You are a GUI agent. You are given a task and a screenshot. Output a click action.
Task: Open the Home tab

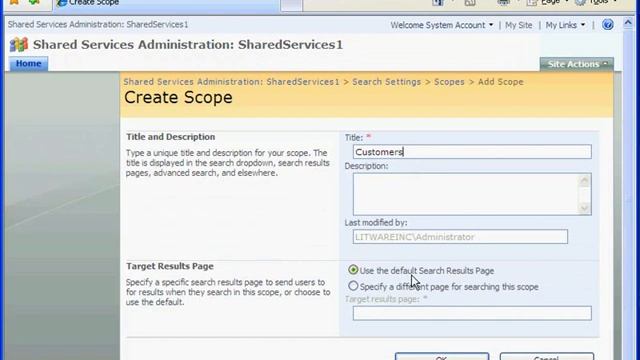point(29,64)
